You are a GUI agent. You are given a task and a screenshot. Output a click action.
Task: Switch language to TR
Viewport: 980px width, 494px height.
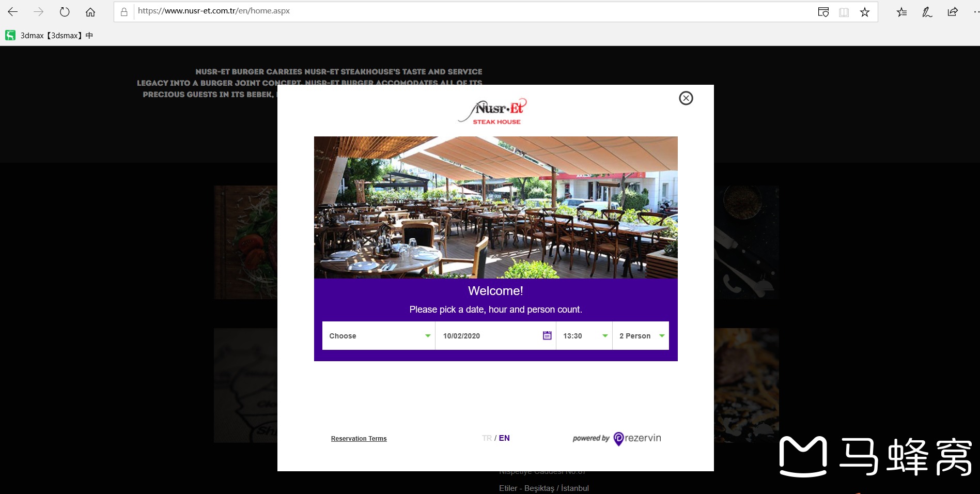(487, 438)
